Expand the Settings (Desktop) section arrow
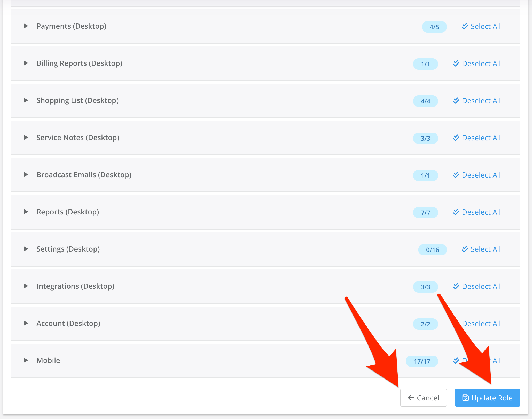Screen dimensions: 532x419 click(x=26, y=249)
